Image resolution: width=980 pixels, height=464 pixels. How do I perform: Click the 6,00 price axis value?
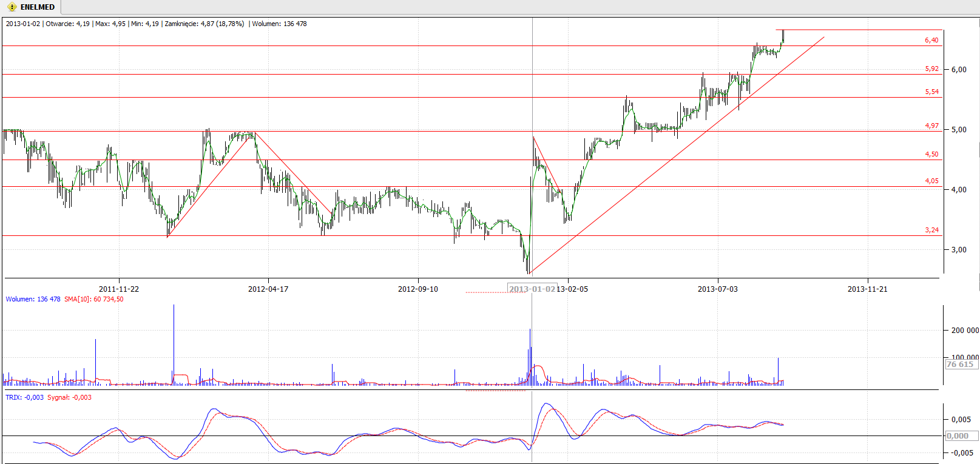(959, 69)
